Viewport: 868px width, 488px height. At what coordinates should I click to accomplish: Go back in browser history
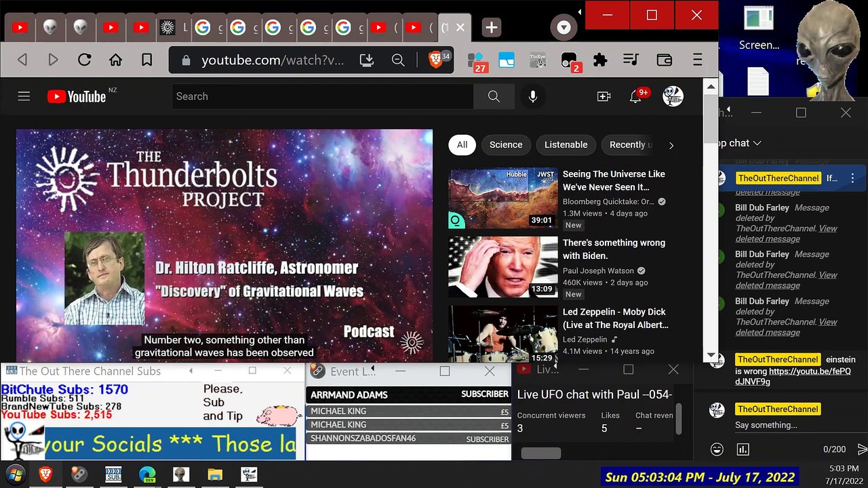pyautogui.click(x=22, y=60)
